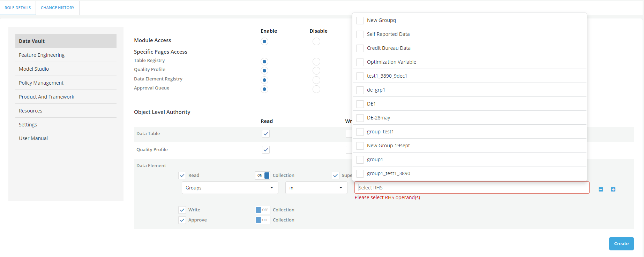Open the Groups dropdown
Image resolution: width=644 pixels, height=257 pixels.
point(230,188)
